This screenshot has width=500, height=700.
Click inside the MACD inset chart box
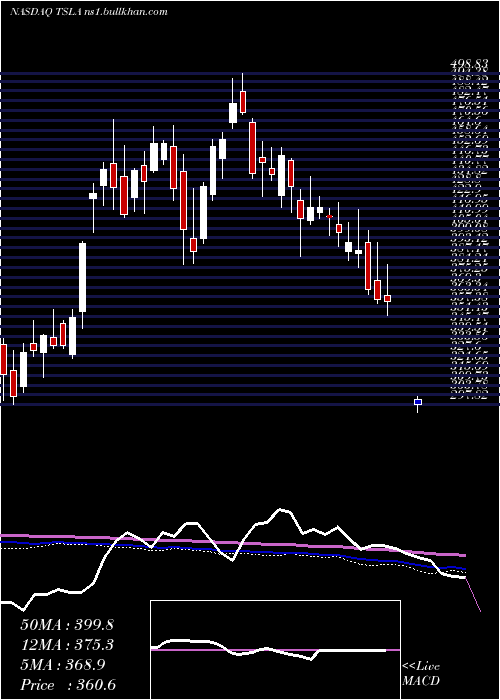tap(275, 650)
